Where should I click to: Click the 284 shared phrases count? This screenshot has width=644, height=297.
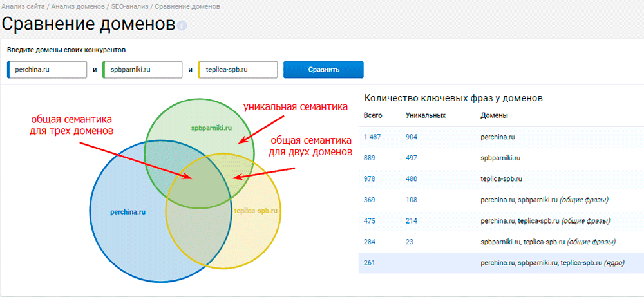(x=369, y=242)
